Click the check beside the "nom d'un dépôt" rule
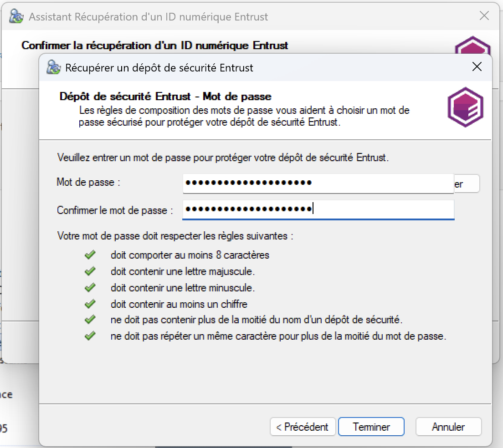The height and width of the screenshot is (448, 503). coord(90,320)
